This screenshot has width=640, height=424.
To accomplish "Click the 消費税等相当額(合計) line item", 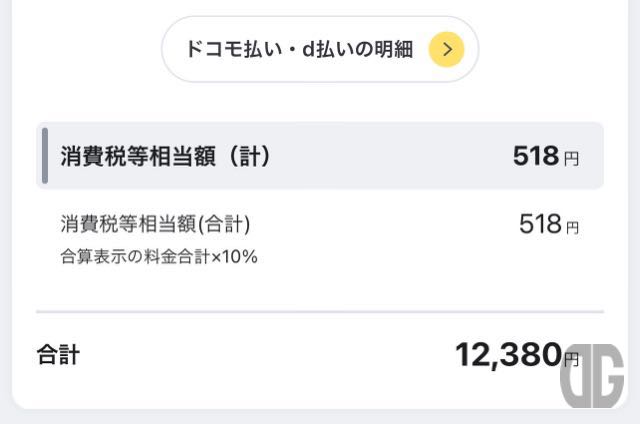I will (155, 224).
